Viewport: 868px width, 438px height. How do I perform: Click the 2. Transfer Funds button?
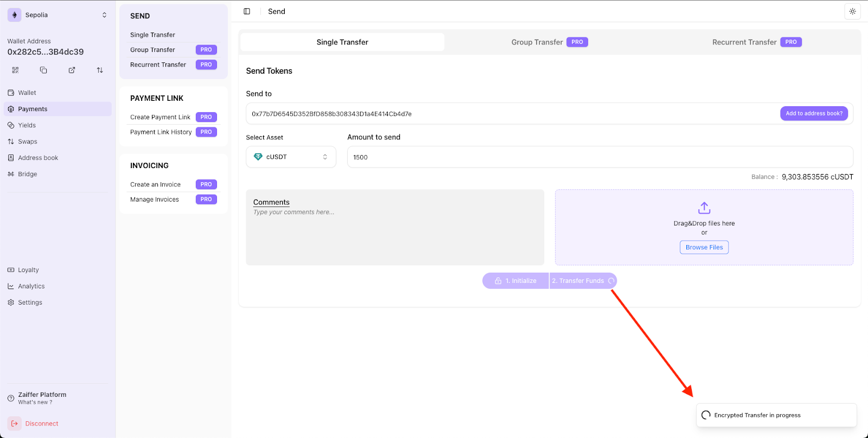tap(583, 281)
